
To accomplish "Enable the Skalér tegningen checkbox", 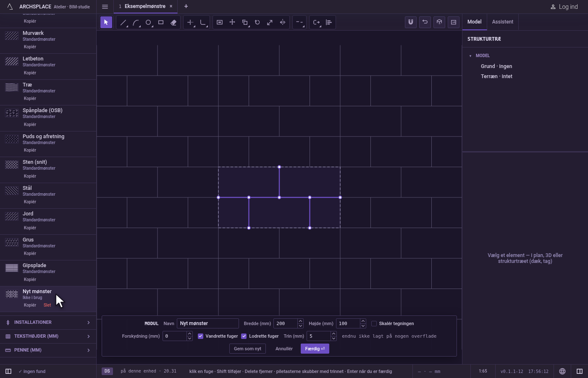I will point(374,323).
